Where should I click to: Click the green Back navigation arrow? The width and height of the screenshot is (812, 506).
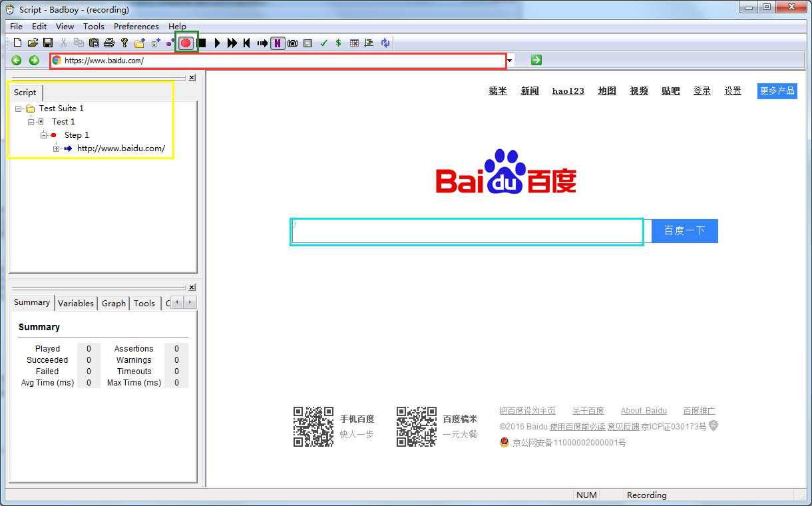point(16,60)
